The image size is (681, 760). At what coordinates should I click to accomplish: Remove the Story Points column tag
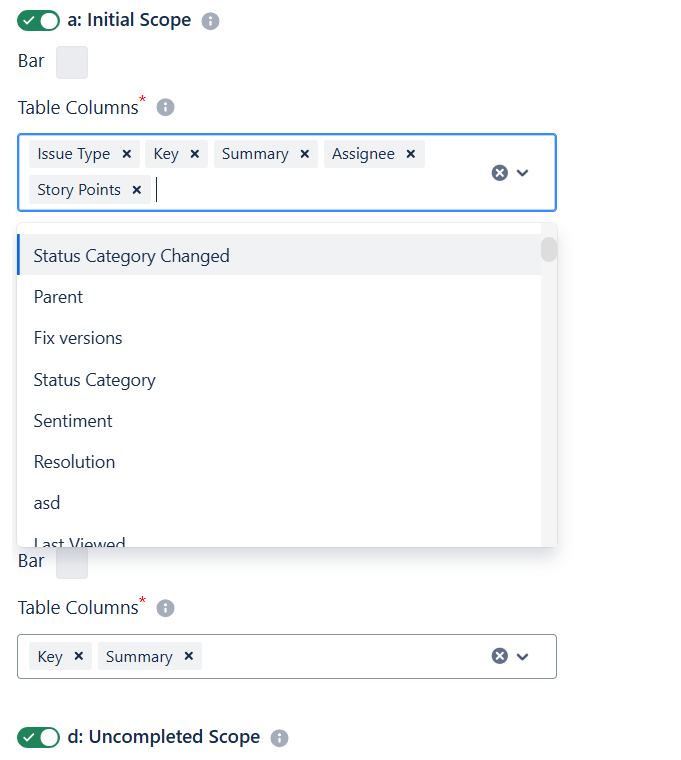coord(137,190)
